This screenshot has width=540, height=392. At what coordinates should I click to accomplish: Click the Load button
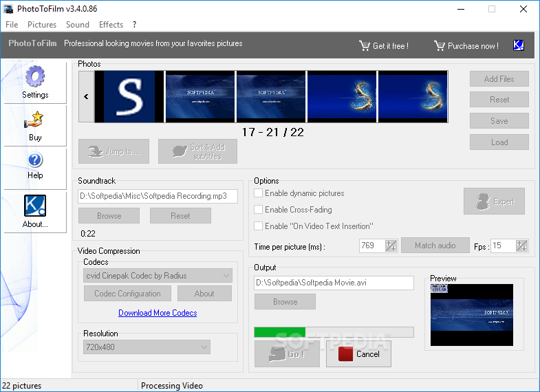coord(499,142)
